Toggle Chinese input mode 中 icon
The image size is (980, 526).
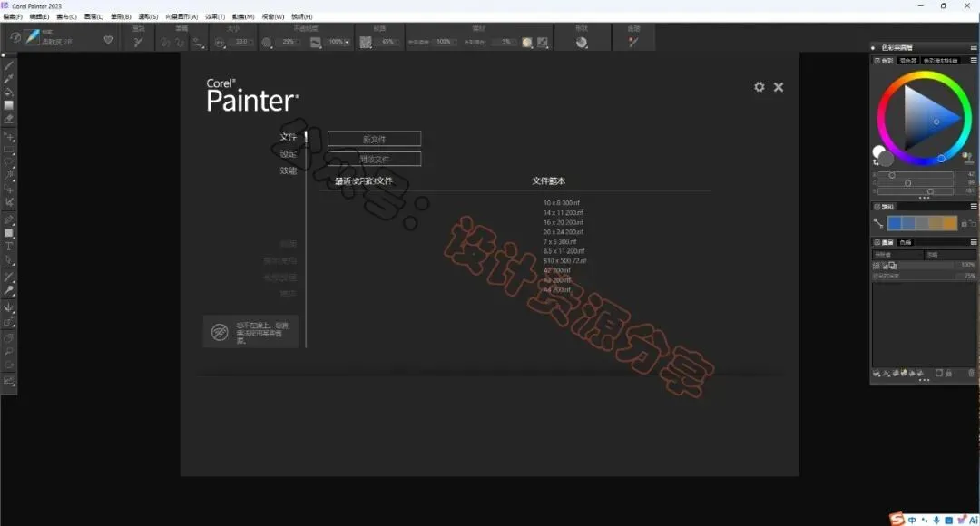912,520
